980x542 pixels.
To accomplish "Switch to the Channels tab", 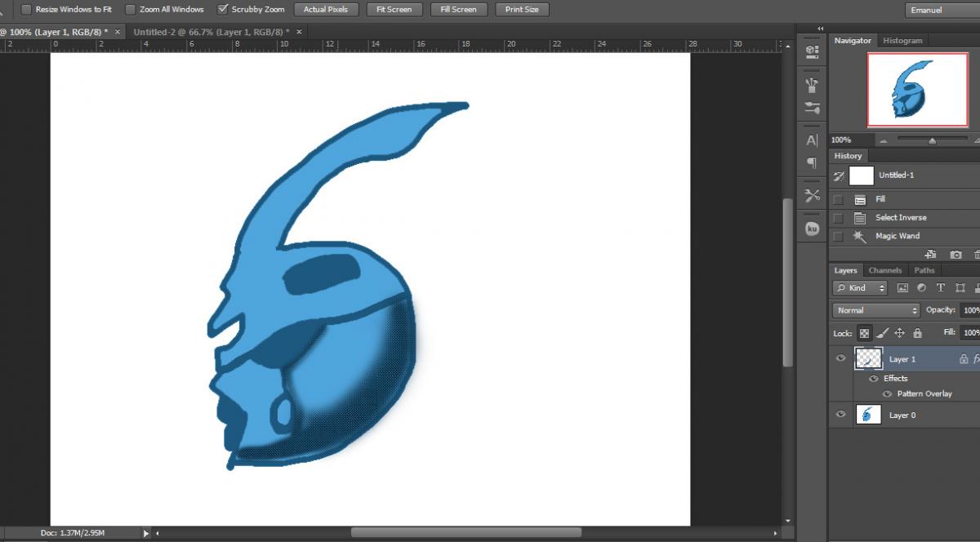I will pos(884,270).
